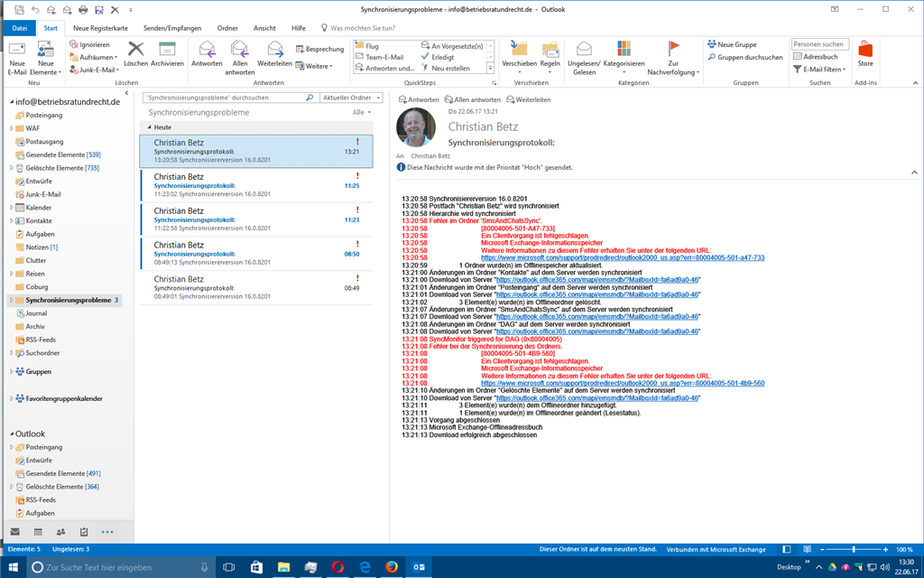Archive the message using Archivieren
Screen dimensions: 924x578
click(x=167, y=54)
